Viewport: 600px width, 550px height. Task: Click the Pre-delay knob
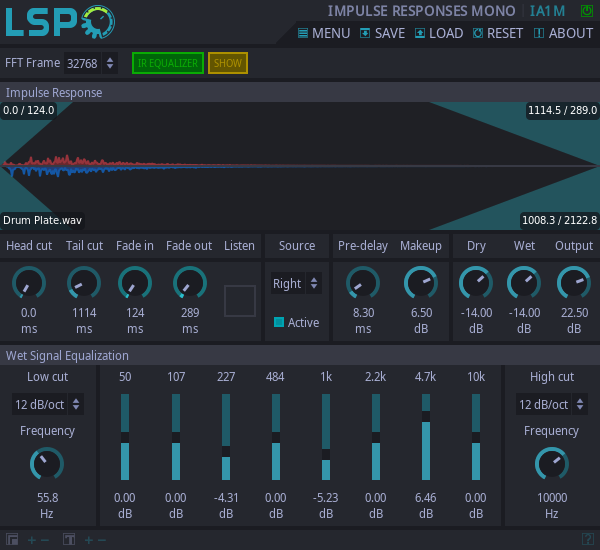point(363,283)
